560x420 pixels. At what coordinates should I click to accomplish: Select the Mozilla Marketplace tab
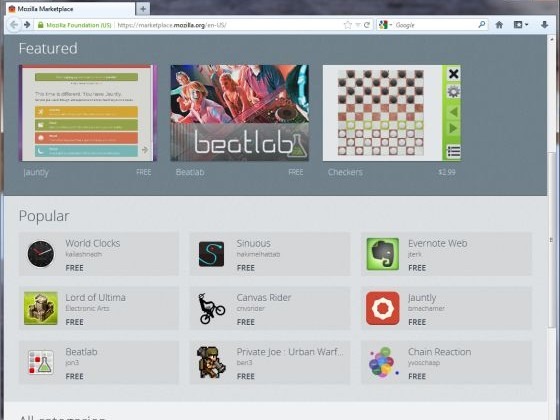[x=71, y=9]
